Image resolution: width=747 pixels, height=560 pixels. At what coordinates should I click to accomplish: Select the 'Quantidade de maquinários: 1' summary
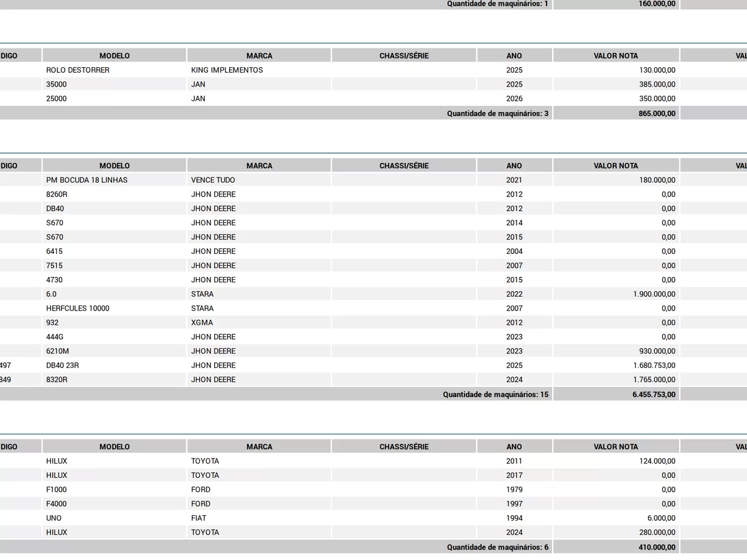click(497, 4)
